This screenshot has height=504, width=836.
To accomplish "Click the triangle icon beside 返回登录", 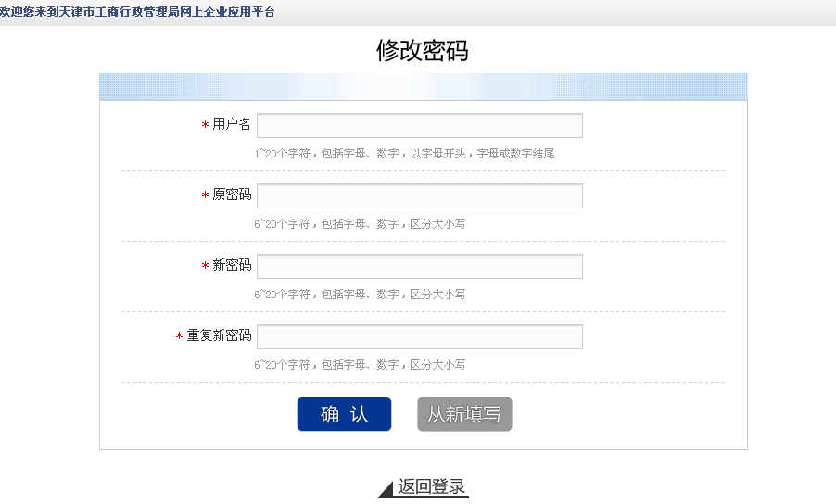I will click(x=387, y=490).
